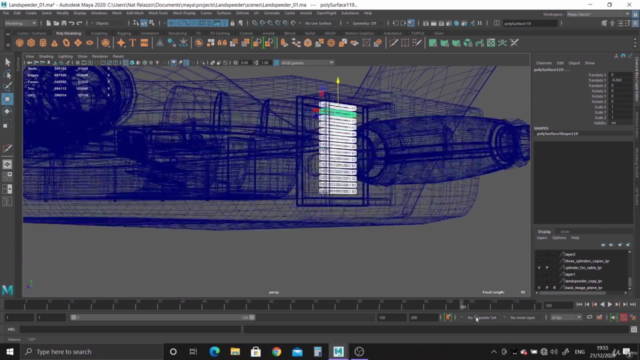The image size is (640, 360).
Task: Click the Maya home logo icon
Action: pos(7,290)
